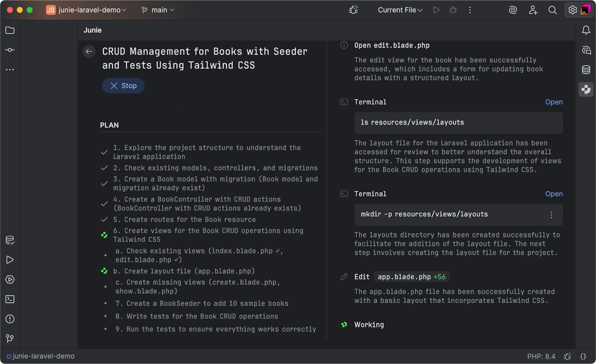596x364 pixels.
Task: Click the mkdir -p resources/views/layouts command
Action: click(424, 214)
